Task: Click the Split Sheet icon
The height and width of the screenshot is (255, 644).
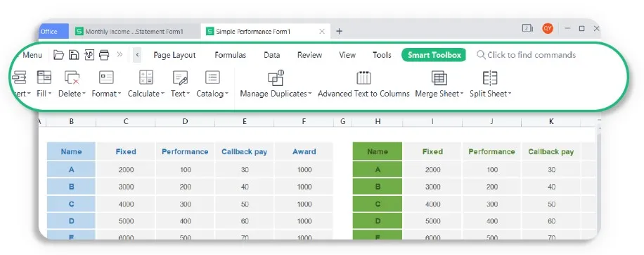Action: click(x=490, y=77)
